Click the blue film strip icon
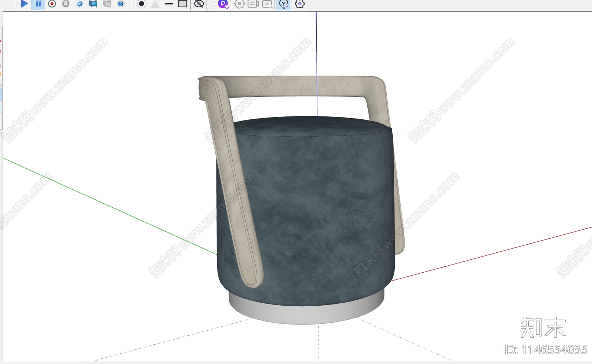 coord(93,4)
